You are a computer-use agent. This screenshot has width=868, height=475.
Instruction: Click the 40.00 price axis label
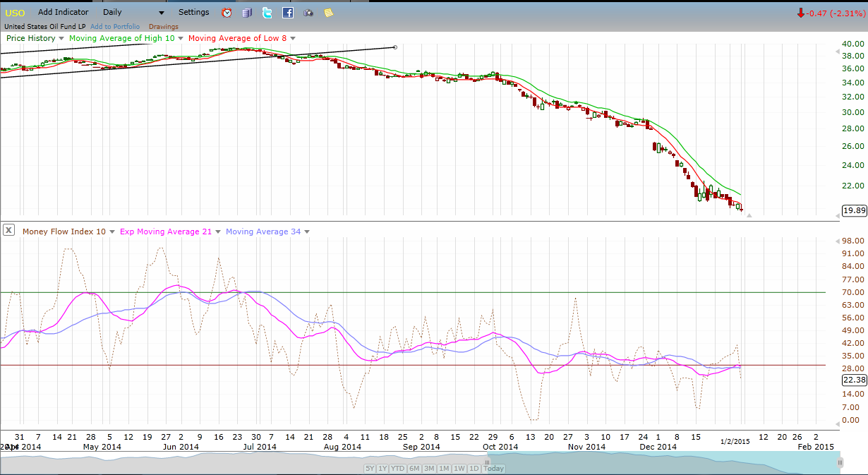pos(854,44)
